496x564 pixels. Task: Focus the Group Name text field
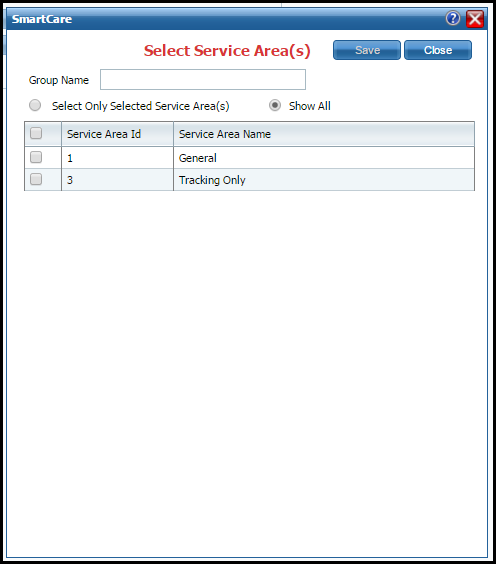pos(203,79)
